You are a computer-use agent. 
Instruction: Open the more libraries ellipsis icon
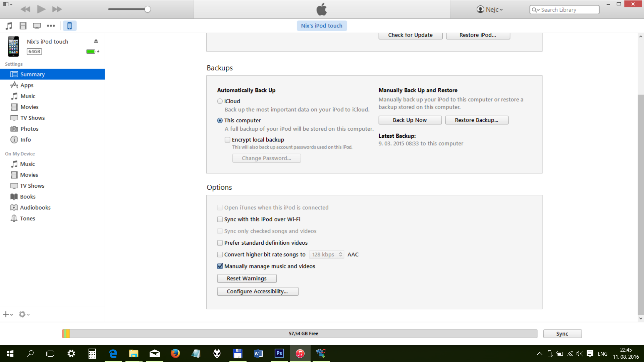(51, 26)
